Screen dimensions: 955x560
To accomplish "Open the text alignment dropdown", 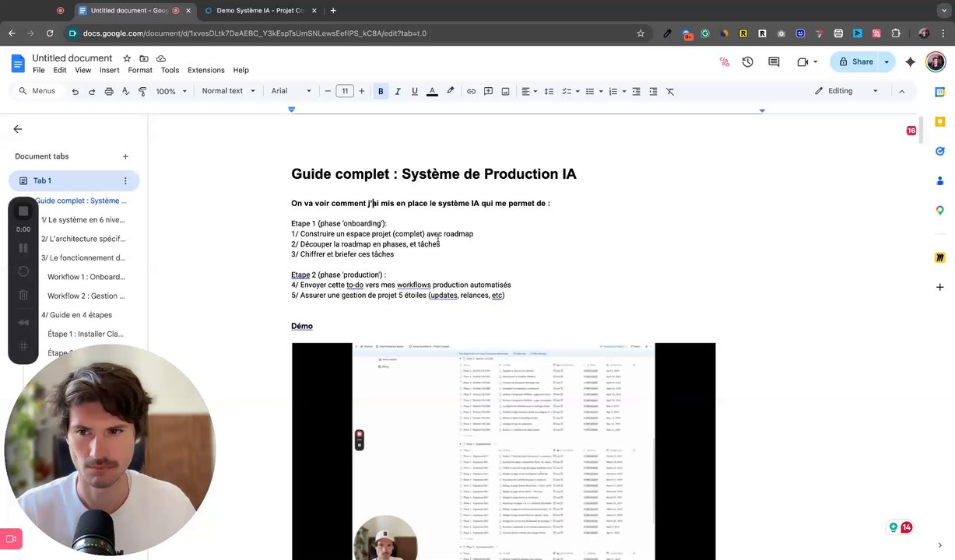I will (x=529, y=91).
